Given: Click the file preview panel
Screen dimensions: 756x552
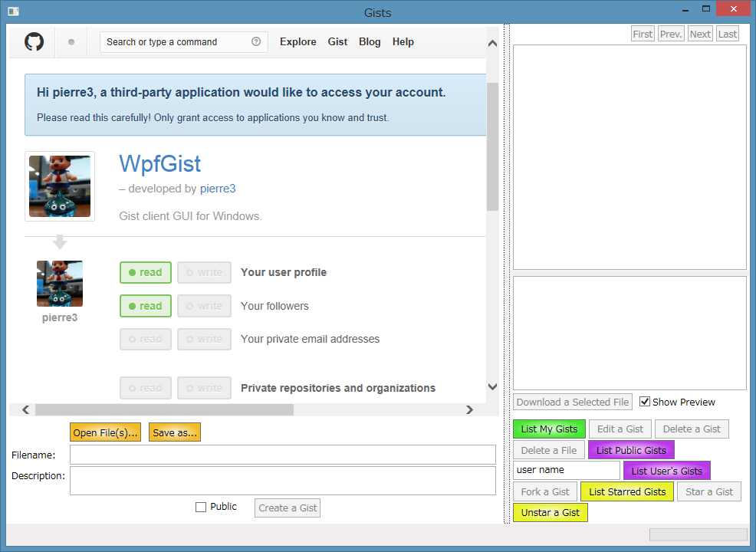Looking at the screenshot, I should point(629,333).
